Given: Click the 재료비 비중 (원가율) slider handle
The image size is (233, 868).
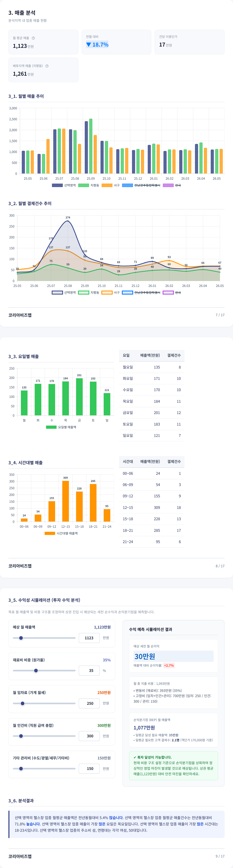Looking at the screenshot, I should point(36,671).
